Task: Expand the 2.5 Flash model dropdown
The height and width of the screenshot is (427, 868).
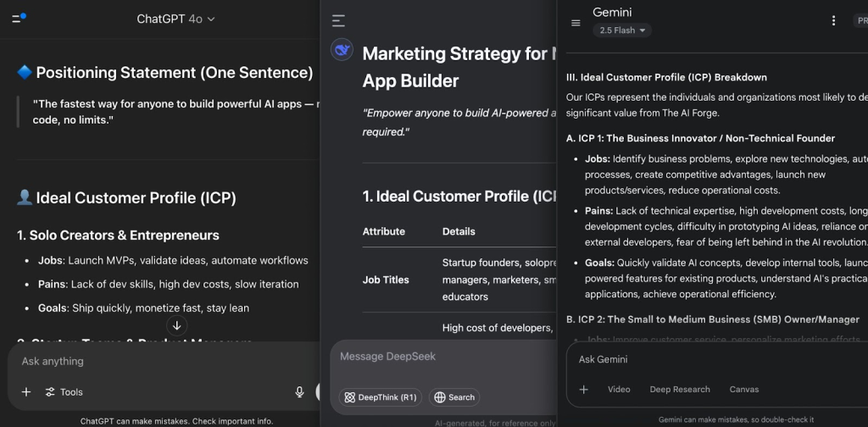Action: 623,30
